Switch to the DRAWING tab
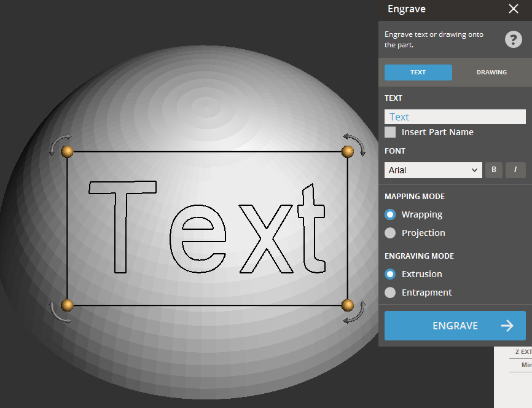532x408 pixels. [x=491, y=73]
